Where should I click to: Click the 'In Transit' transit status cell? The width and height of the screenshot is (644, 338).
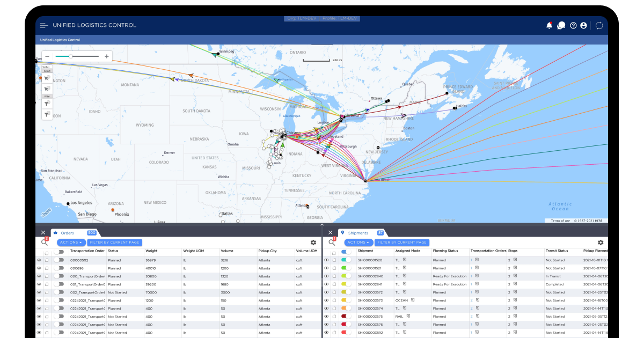553,276
